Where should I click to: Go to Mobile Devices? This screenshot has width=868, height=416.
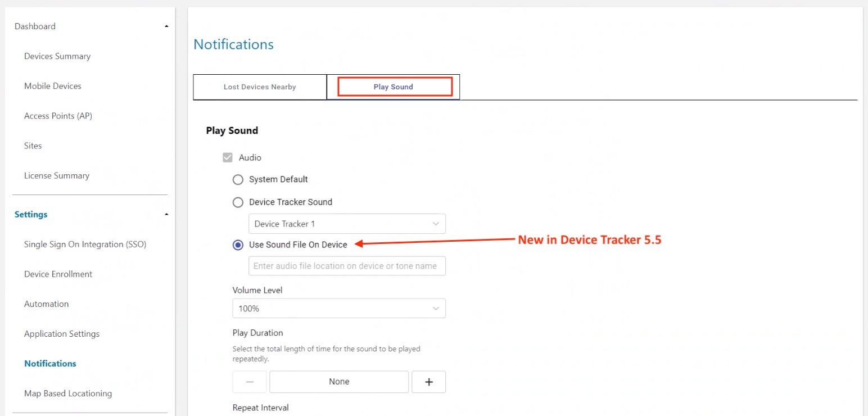coord(53,86)
